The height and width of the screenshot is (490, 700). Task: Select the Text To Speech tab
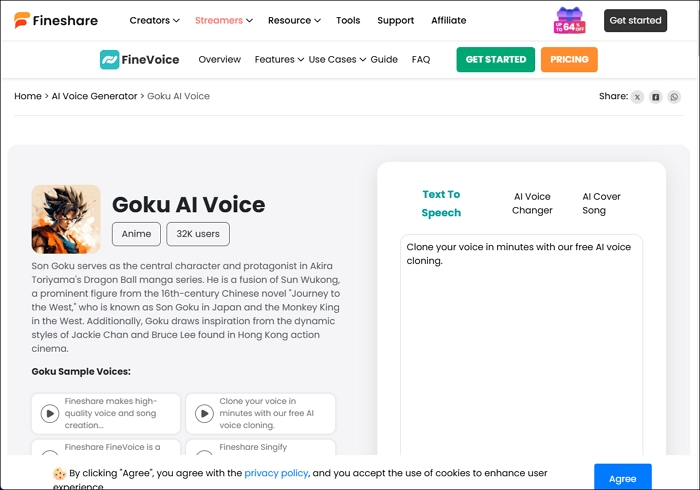pyautogui.click(x=441, y=204)
